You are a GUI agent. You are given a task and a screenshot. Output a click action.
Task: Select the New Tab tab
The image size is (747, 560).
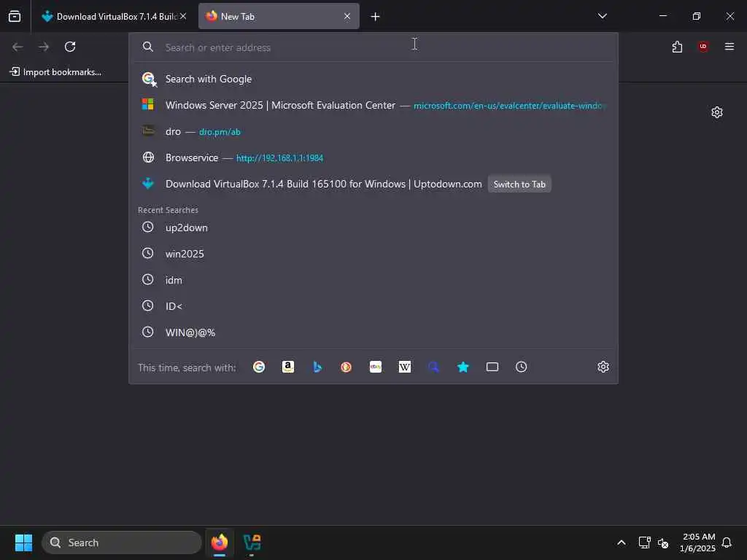pyautogui.click(x=278, y=16)
